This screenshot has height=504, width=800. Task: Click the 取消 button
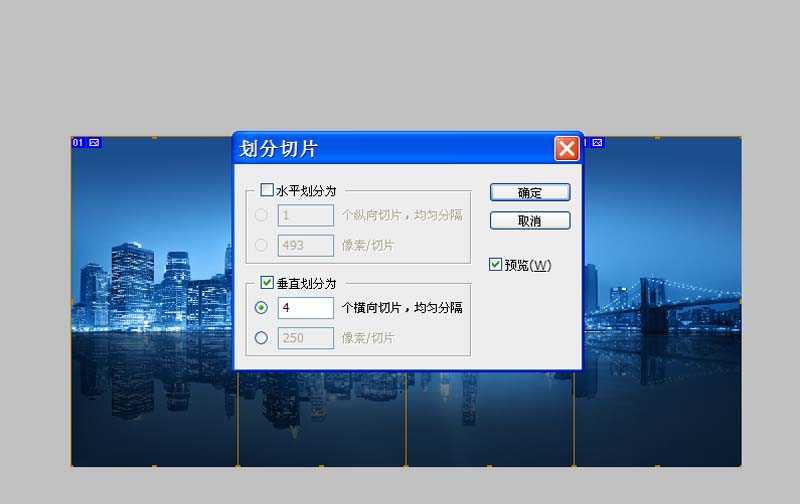[x=530, y=221]
